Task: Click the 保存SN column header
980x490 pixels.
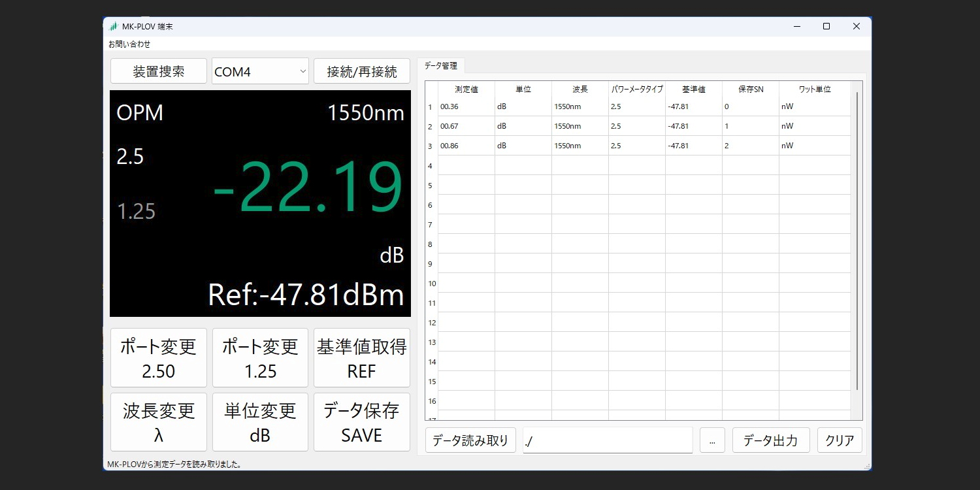Action: click(751, 90)
